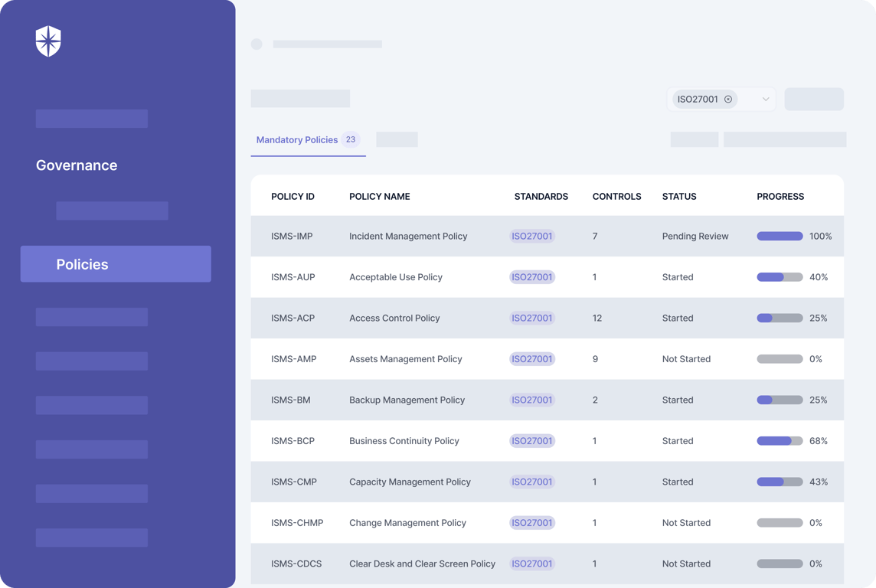
Task: Click the 100% progress bar for ISMS-IMP
Action: 780,237
